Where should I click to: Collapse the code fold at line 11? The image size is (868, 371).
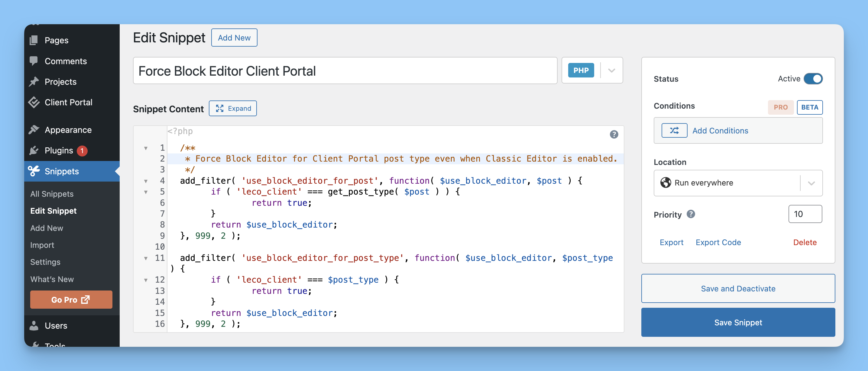click(x=146, y=258)
